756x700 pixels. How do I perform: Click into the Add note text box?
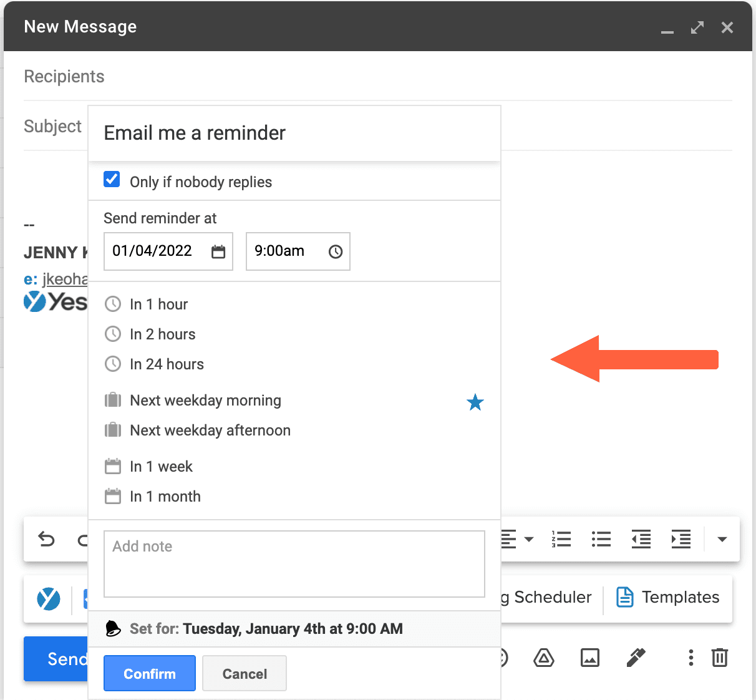[294, 564]
